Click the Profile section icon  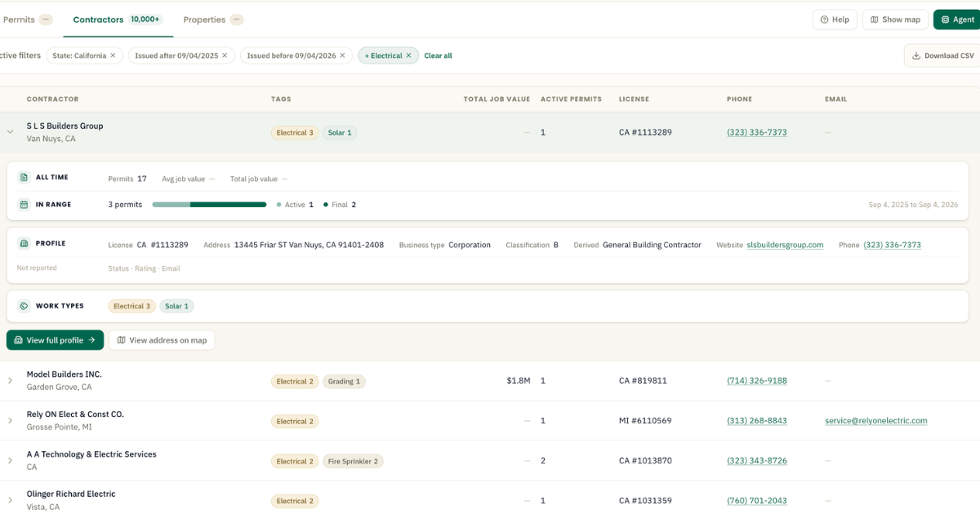point(24,243)
